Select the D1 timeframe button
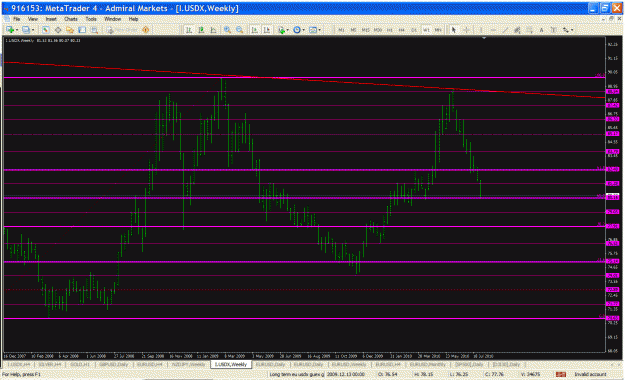The height and width of the screenshot is (380, 625). click(414, 30)
